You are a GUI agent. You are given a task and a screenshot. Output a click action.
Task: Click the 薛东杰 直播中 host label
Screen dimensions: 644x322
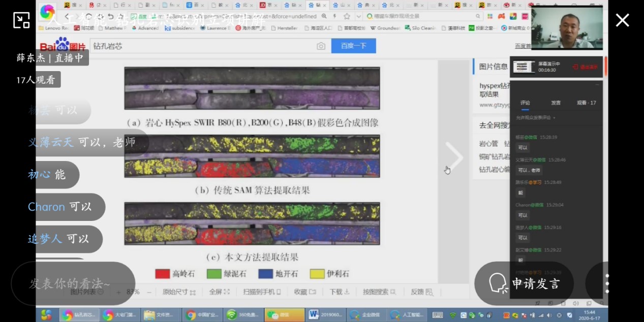click(x=50, y=58)
